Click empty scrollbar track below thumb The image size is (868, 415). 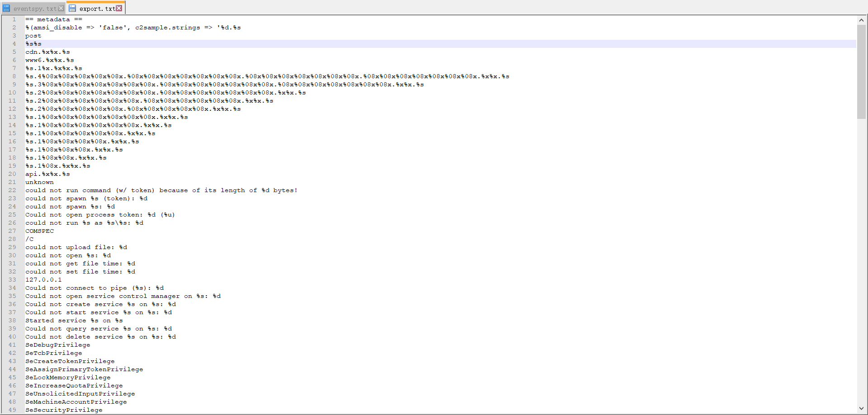(861, 262)
